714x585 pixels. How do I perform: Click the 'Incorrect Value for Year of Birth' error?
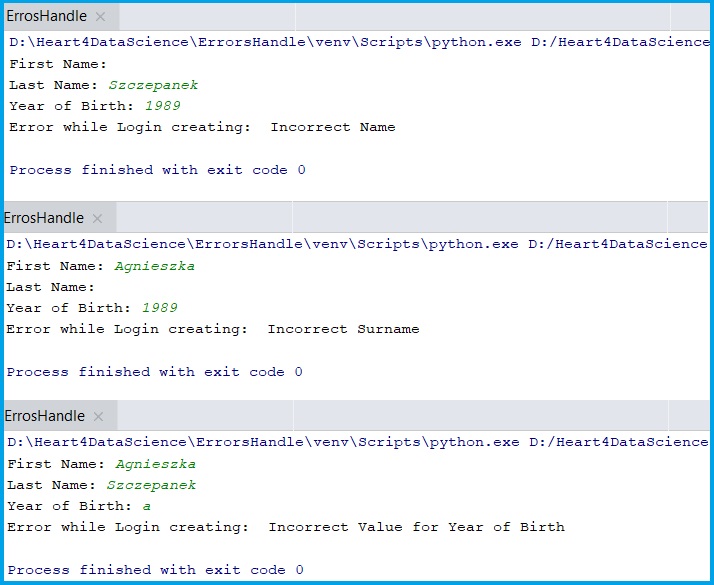(416, 527)
